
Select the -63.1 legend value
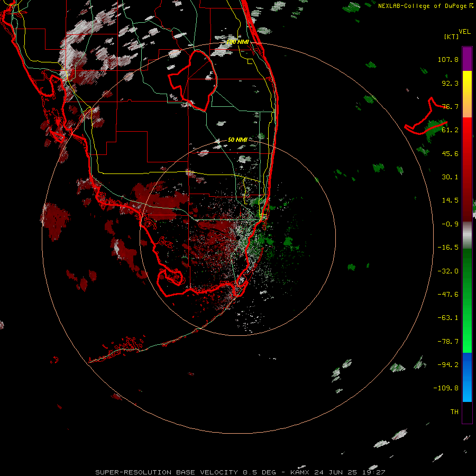pyautogui.click(x=448, y=318)
